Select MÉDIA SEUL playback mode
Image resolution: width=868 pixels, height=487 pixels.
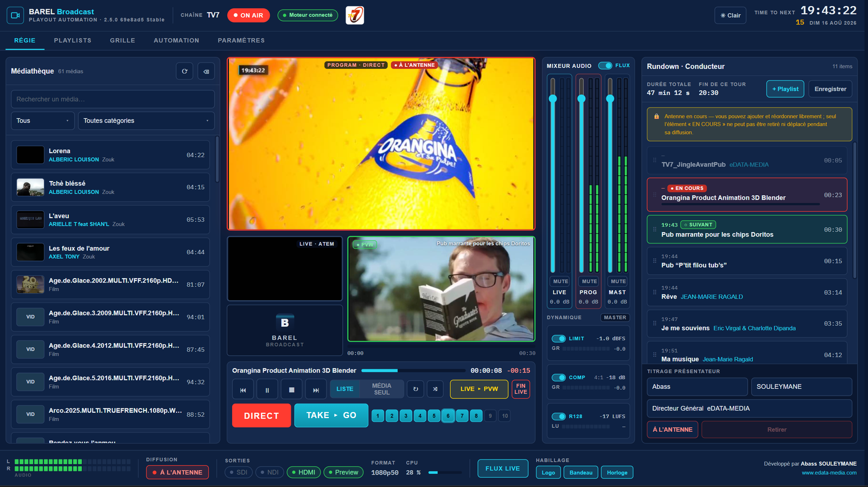click(381, 389)
